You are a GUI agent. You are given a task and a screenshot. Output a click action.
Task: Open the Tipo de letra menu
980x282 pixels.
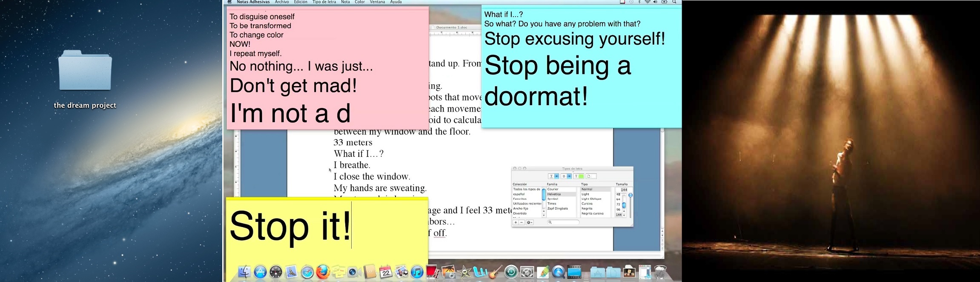[x=324, y=2]
